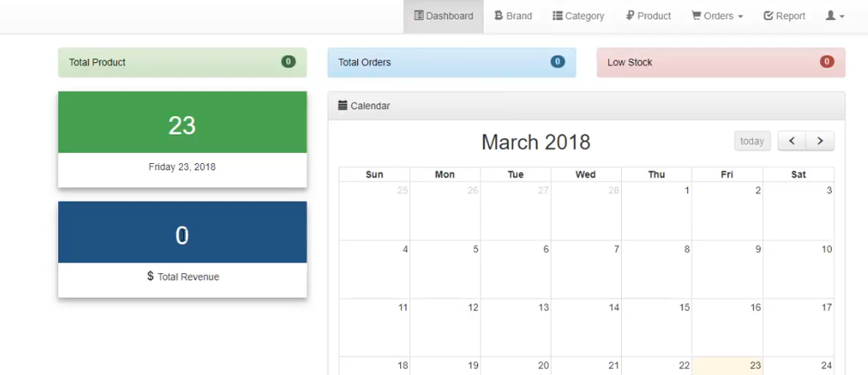Select March 9 in the calendar
868x375 pixels.
coord(728,270)
